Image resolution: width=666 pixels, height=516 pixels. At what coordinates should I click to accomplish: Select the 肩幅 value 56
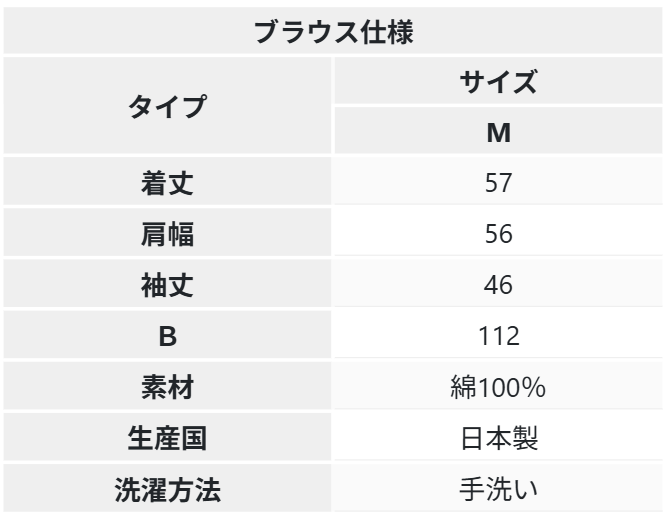pyautogui.click(x=498, y=235)
